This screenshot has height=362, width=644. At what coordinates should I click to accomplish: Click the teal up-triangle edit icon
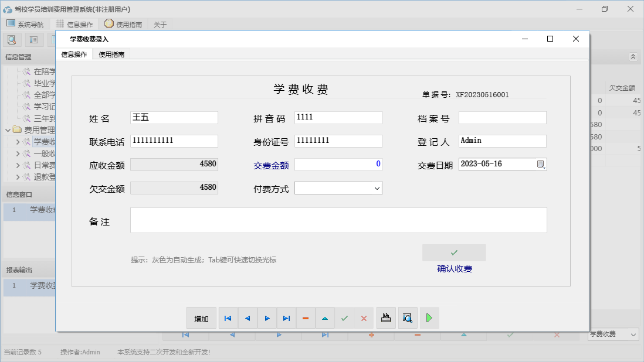(325, 318)
